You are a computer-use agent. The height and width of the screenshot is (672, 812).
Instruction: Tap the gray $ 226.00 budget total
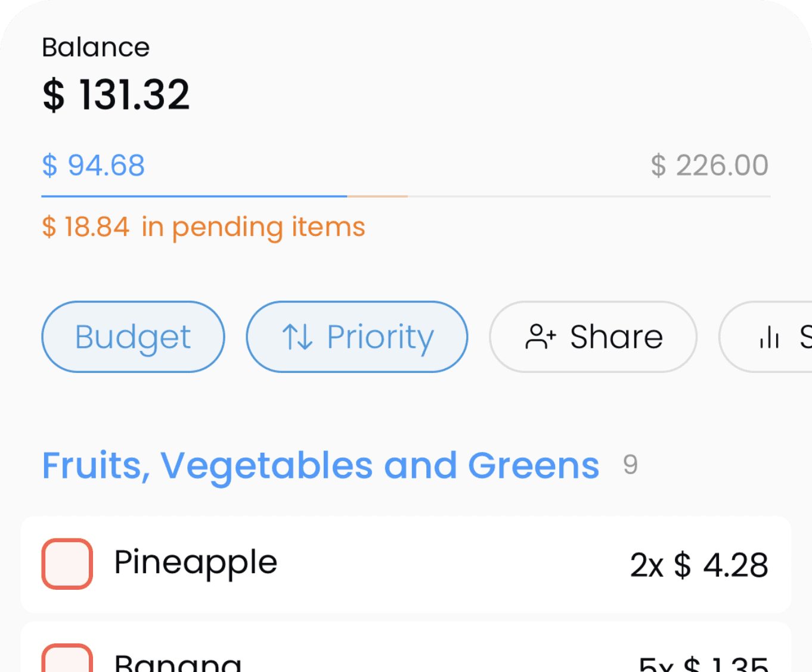(709, 165)
